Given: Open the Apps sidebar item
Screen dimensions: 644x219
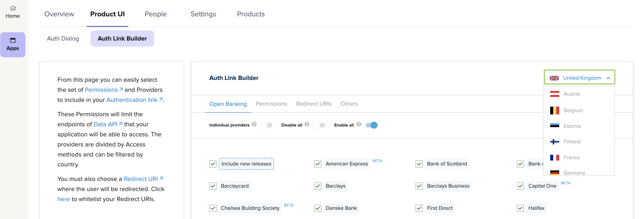Looking at the screenshot, I should click(13, 45).
